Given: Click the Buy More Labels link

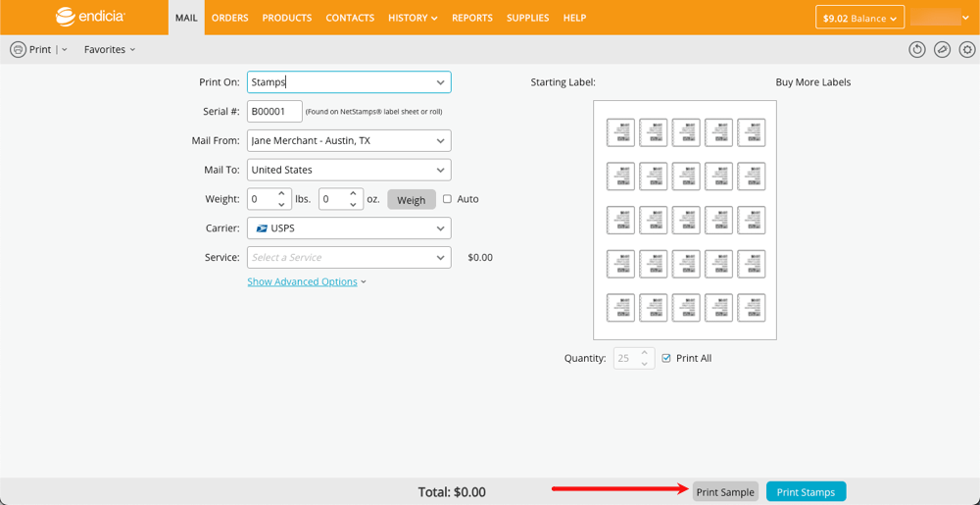Looking at the screenshot, I should point(813,81).
